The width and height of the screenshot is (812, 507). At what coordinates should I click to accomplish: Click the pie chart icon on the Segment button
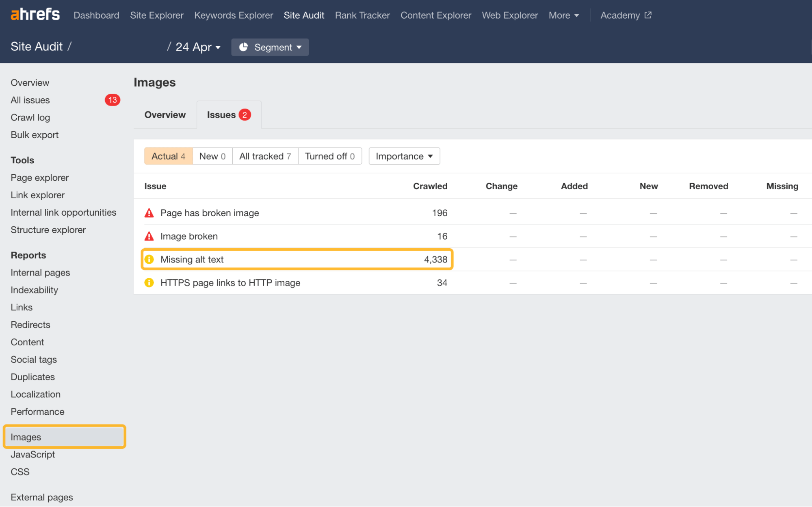coord(244,47)
